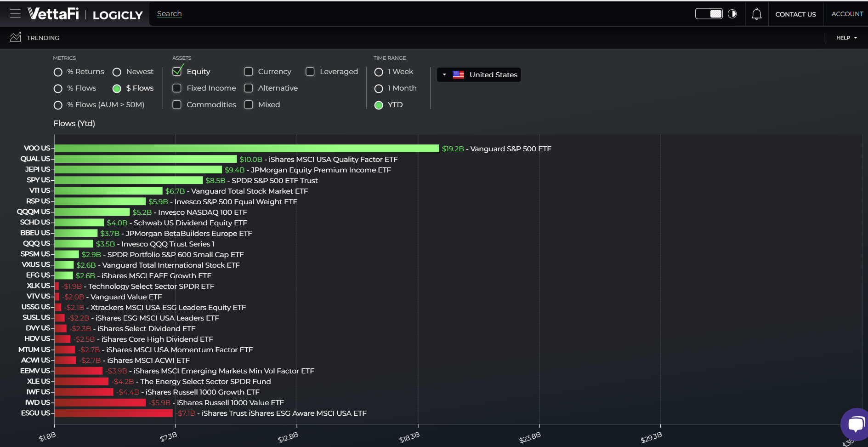Click the SPDR S&P 500 ETF Trust label
Viewport: 868px width, 447px height.
tap(274, 181)
